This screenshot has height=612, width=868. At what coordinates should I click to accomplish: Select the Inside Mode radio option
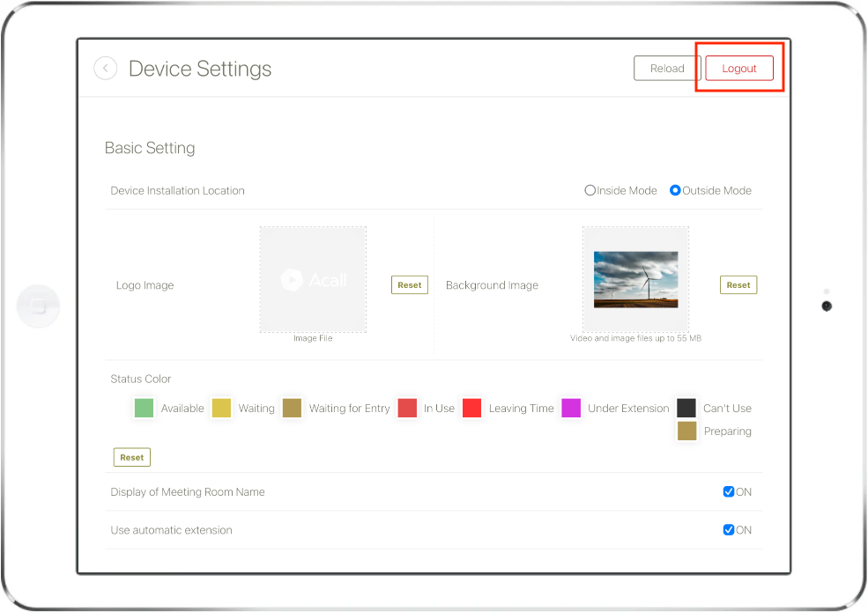pos(590,190)
